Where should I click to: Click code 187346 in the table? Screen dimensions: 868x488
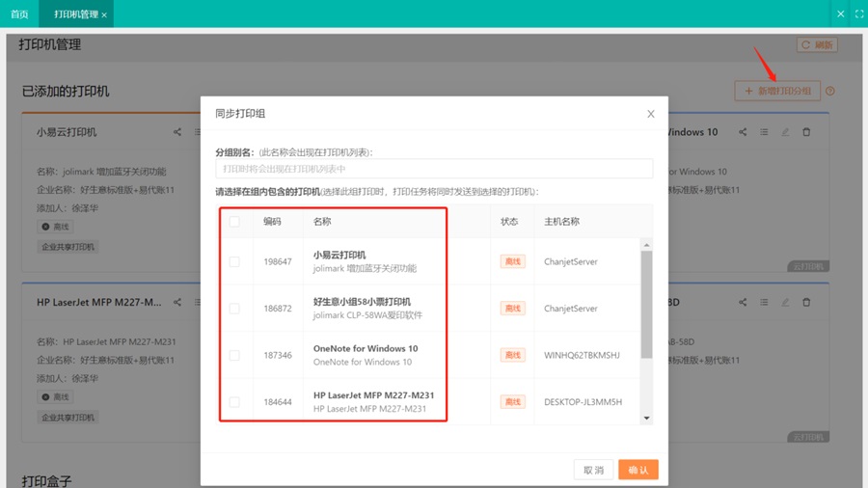click(278, 355)
